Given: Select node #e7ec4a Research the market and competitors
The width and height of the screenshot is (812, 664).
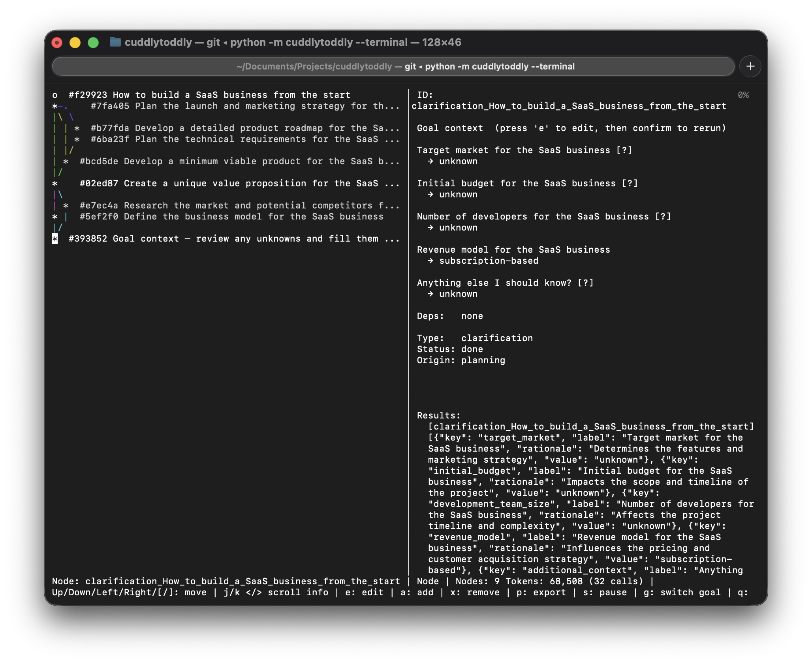Looking at the screenshot, I should click(x=239, y=205).
